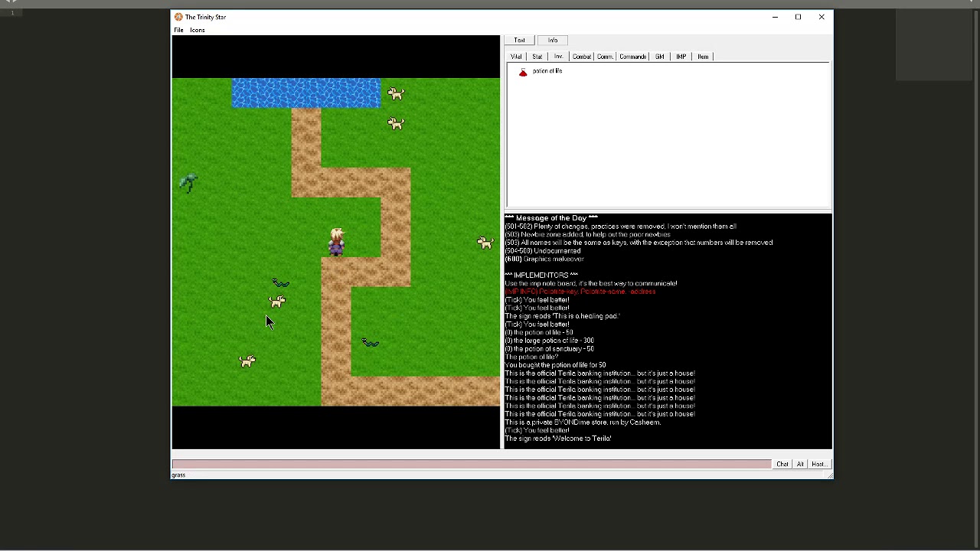Select the Commands tab

pos(633,57)
